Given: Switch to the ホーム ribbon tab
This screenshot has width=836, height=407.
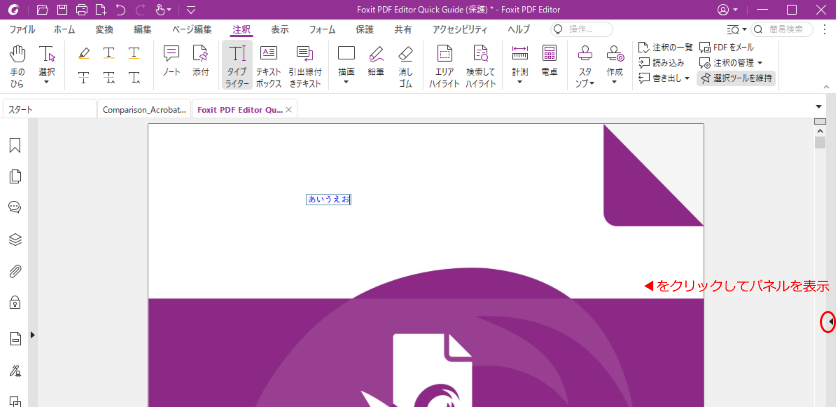Looking at the screenshot, I should (x=64, y=29).
